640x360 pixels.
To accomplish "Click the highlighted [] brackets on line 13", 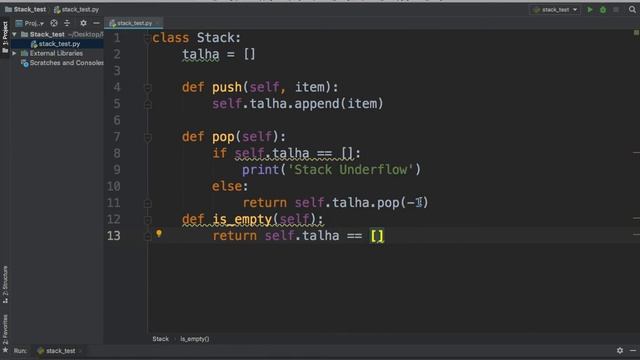I will coord(377,236).
